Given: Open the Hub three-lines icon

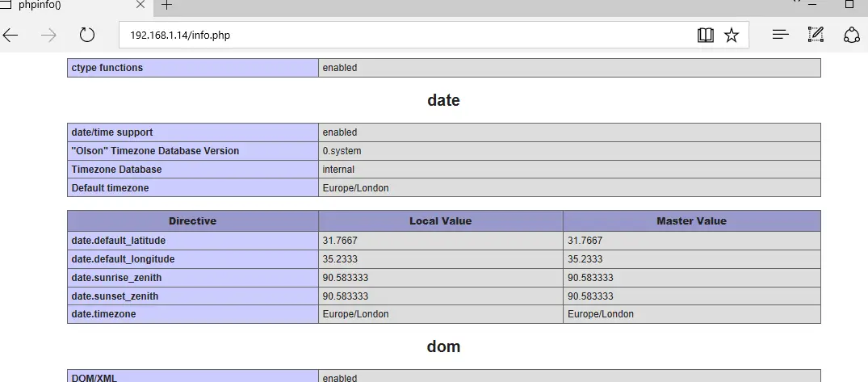Looking at the screenshot, I should [x=781, y=35].
